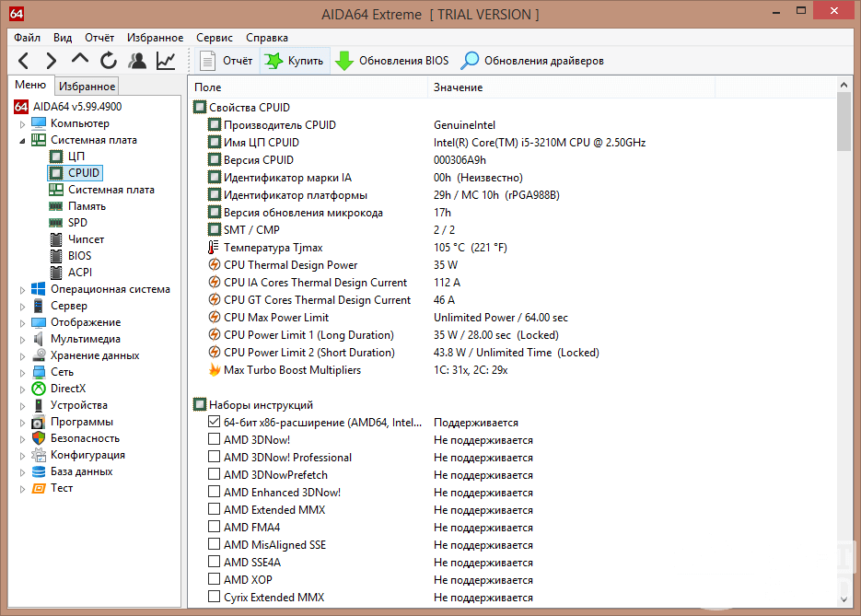Click the Обновления BIOS label
Image resolution: width=861 pixels, height=616 pixels.
403,61
